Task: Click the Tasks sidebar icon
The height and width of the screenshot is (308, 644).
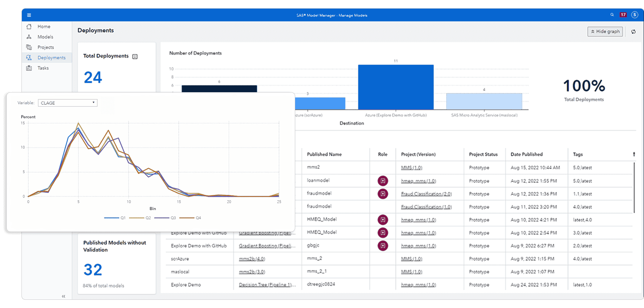Action: [29, 68]
